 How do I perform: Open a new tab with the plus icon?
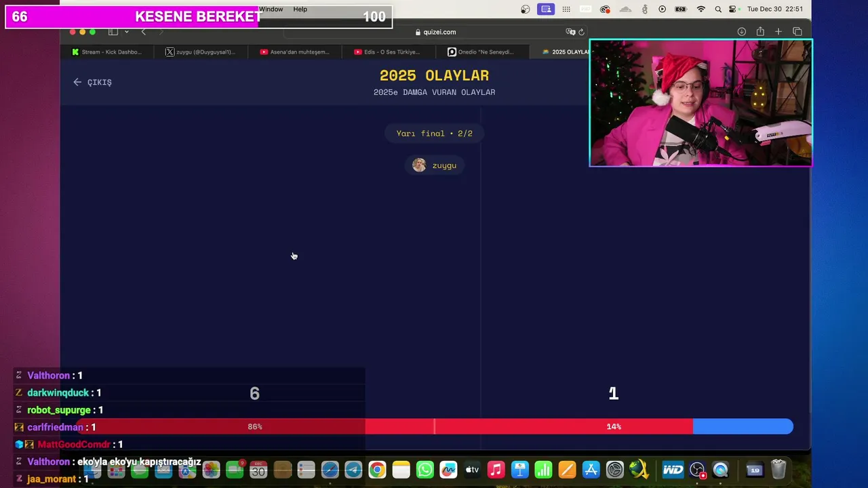778,32
